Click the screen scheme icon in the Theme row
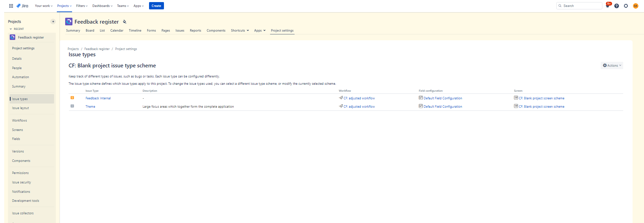Screen dimensions: 644x223 click(x=516, y=106)
